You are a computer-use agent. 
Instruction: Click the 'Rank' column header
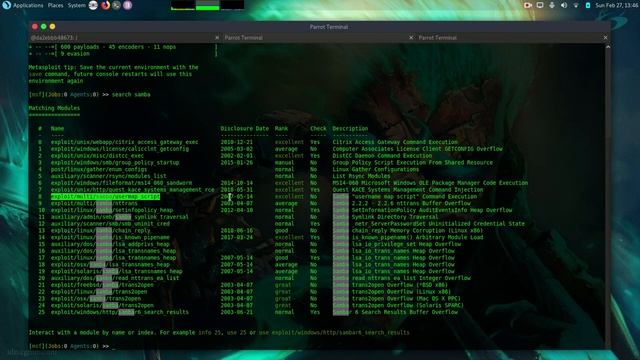[x=281, y=129]
